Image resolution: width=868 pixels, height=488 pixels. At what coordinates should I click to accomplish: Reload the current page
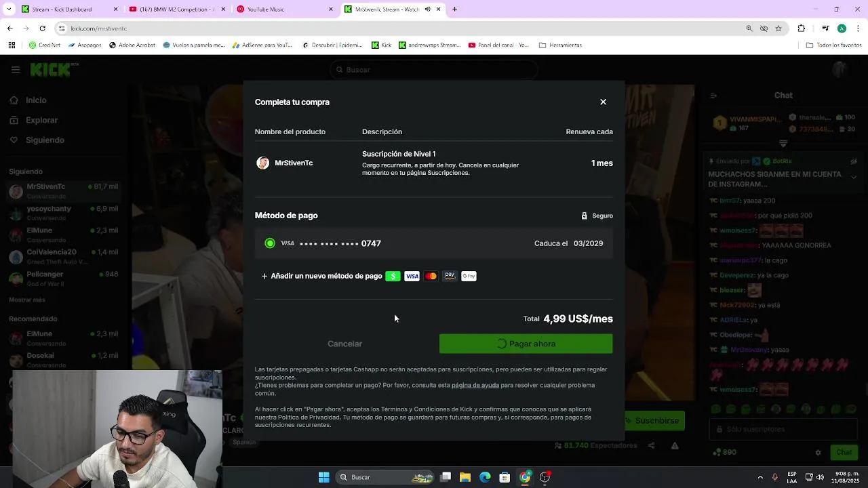tap(42, 28)
